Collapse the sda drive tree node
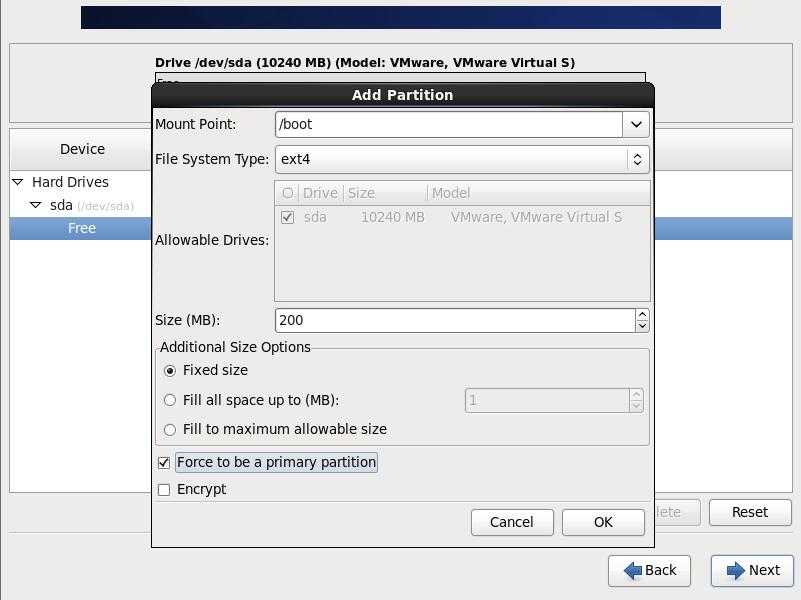The height and width of the screenshot is (600, 801). point(35,205)
